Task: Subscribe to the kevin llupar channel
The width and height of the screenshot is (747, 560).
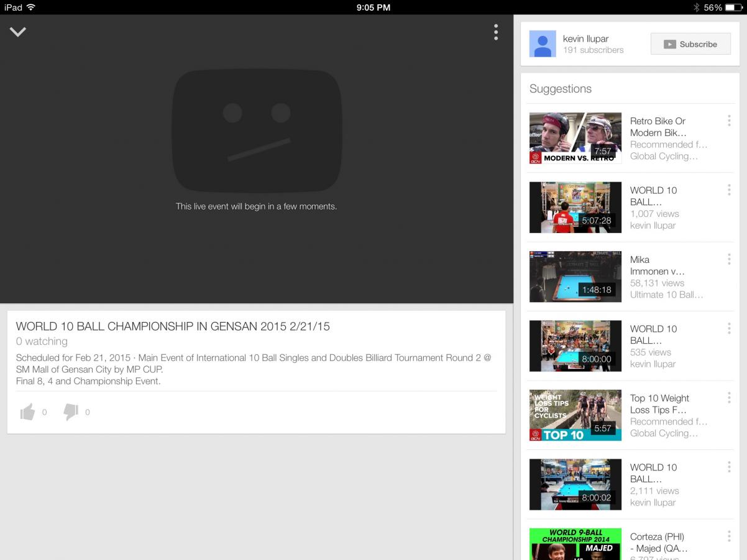Action: 690,44
